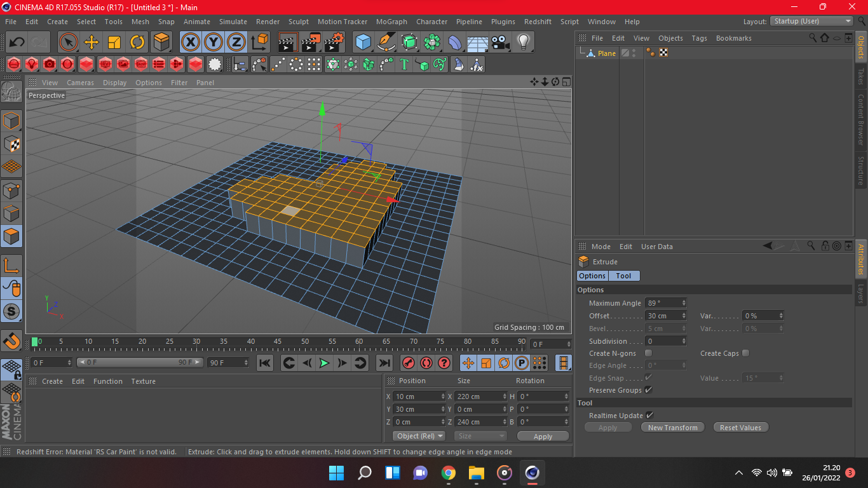Viewport: 868px width, 488px height.
Task: Click the Floor environment icon
Action: tap(478, 43)
